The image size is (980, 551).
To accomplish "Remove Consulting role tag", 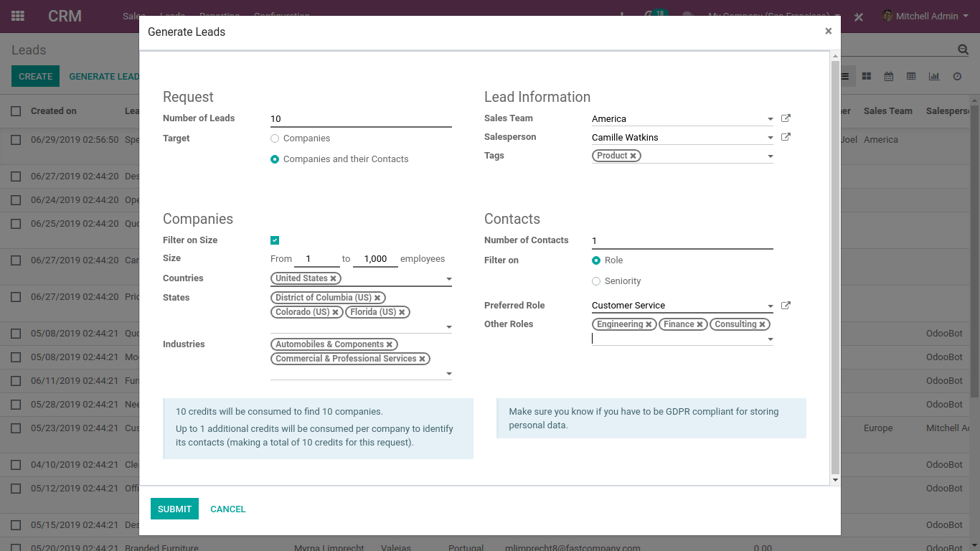I will [763, 324].
